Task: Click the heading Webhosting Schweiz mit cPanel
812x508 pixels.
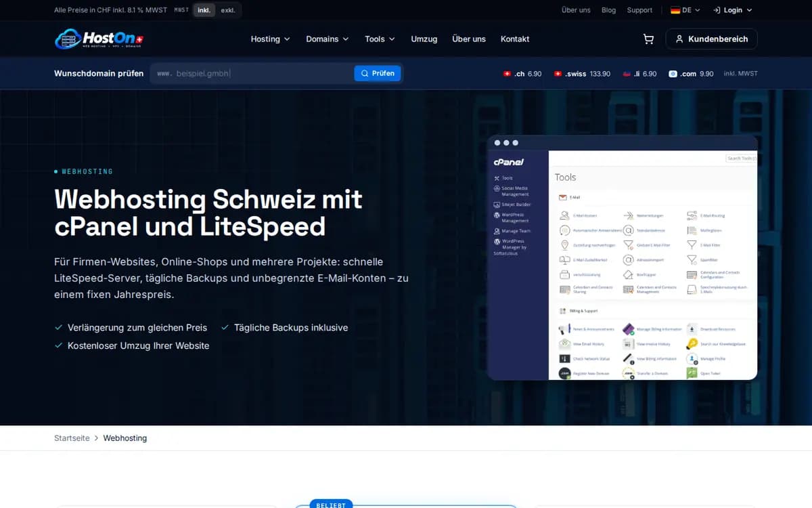Action: coord(208,212)
